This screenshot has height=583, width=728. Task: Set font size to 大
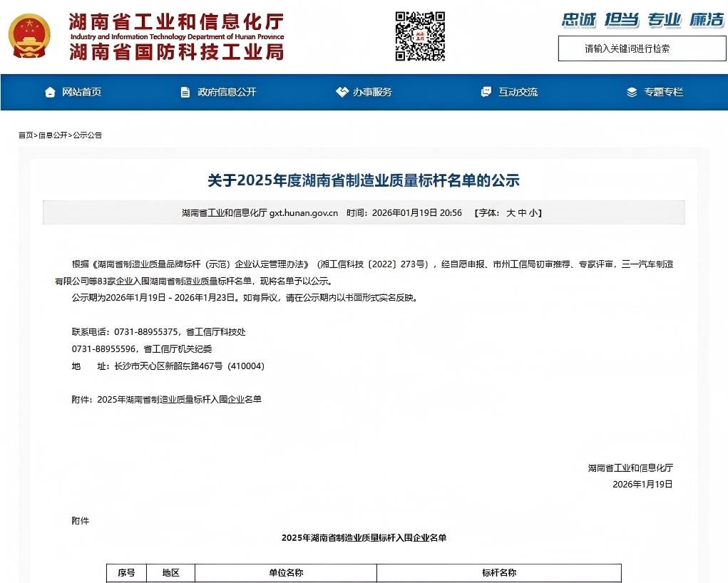coord(511,212)
